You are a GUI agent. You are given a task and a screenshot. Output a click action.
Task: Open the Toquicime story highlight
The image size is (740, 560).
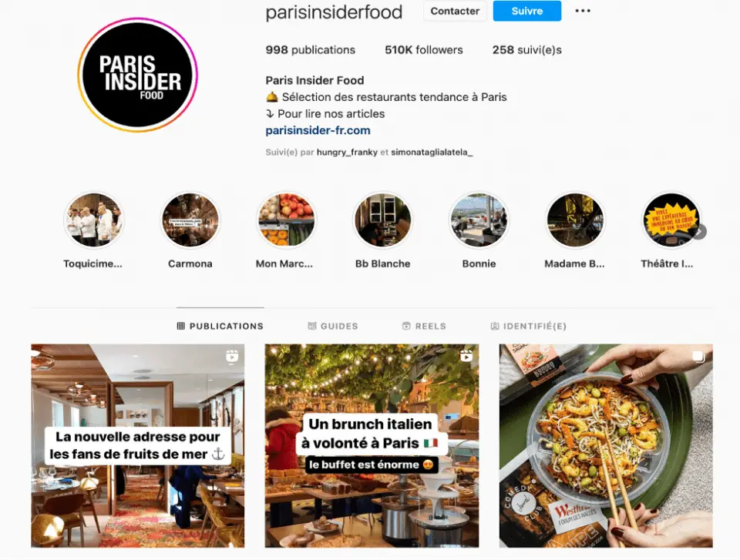click(x=93, y=220)
